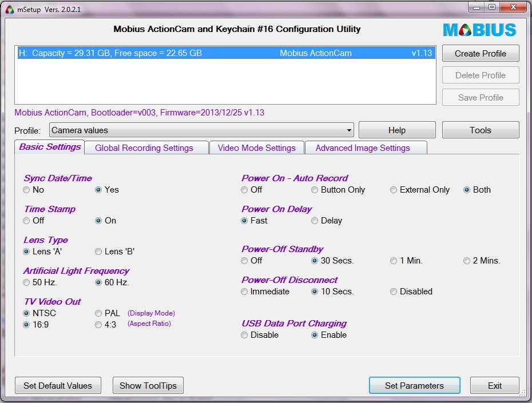Switch to Basic Settings tab
This screenshot has height=403, width=532.
point(50,147)
